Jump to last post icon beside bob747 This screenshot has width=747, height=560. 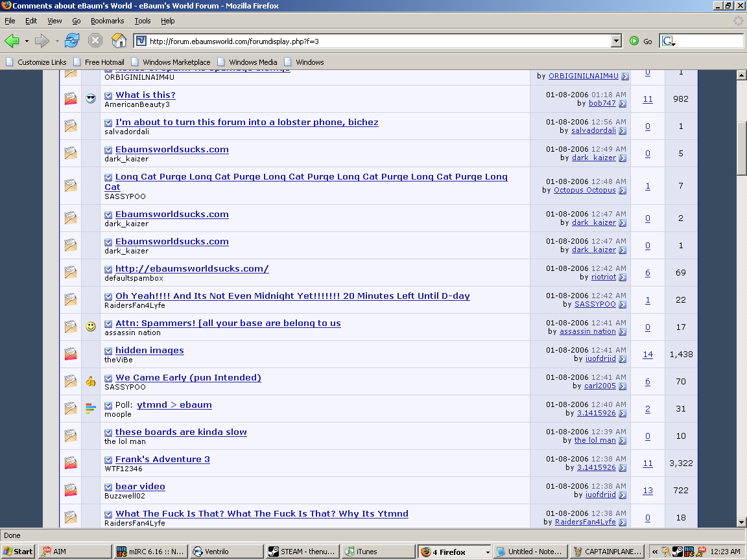(623, 104)
